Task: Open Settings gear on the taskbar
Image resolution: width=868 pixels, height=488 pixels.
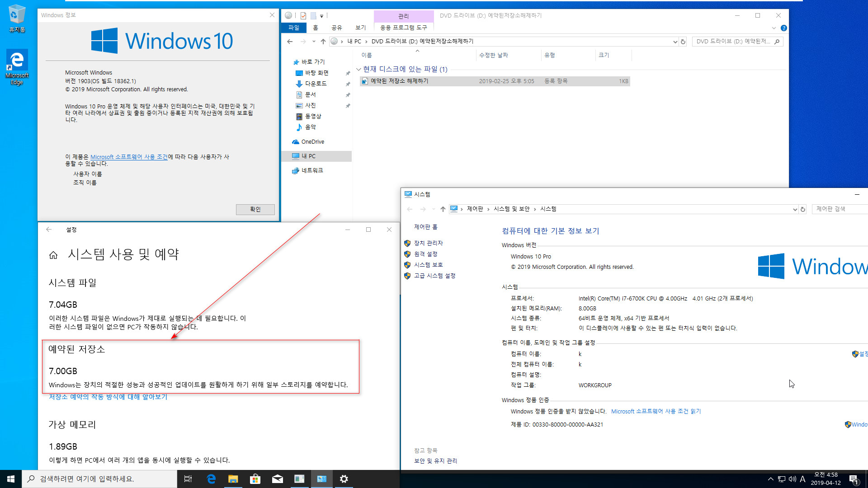Action: (344, 479)
